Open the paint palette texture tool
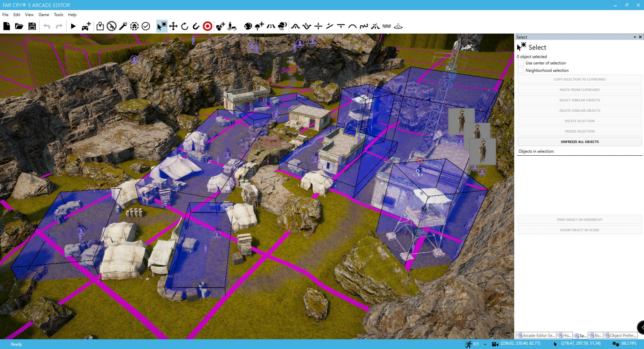644x349 pixels. (x=248, y=26)
